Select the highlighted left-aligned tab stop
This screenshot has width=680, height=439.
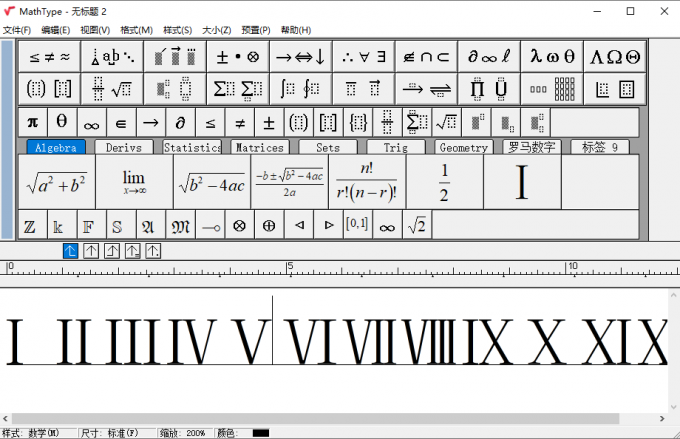[71, 251]
